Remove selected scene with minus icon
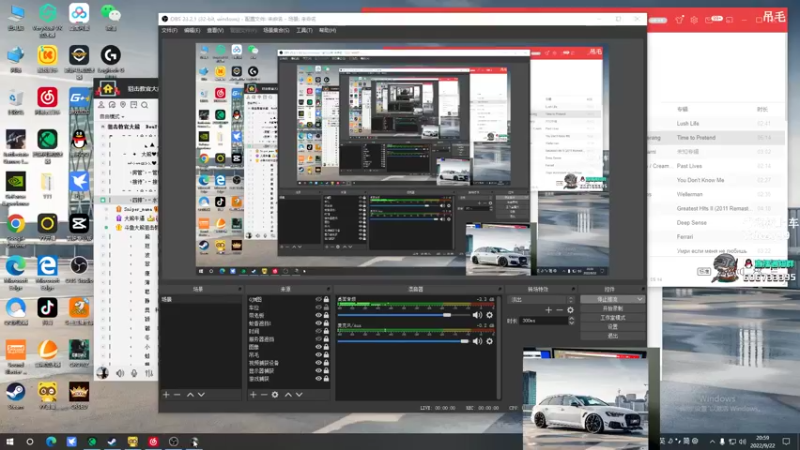This screenshot has width=800, height=450. [177, 394]
